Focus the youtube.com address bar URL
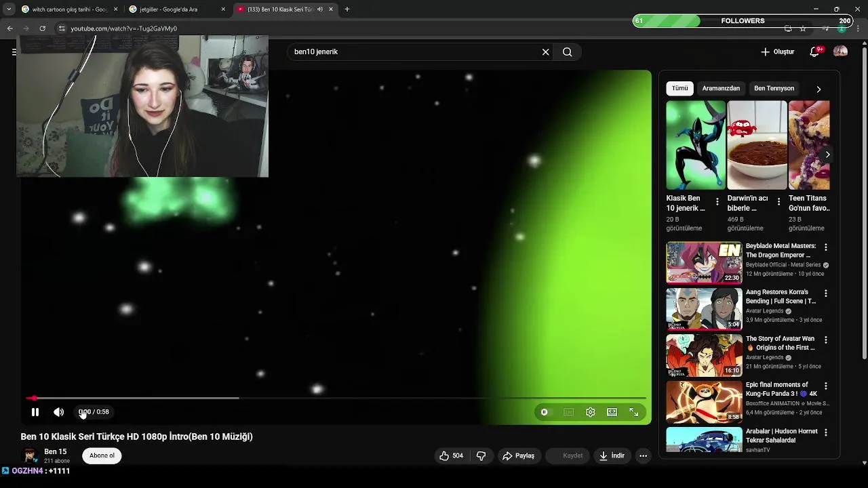This screenshot has width=868, height=488. point(124,28)
